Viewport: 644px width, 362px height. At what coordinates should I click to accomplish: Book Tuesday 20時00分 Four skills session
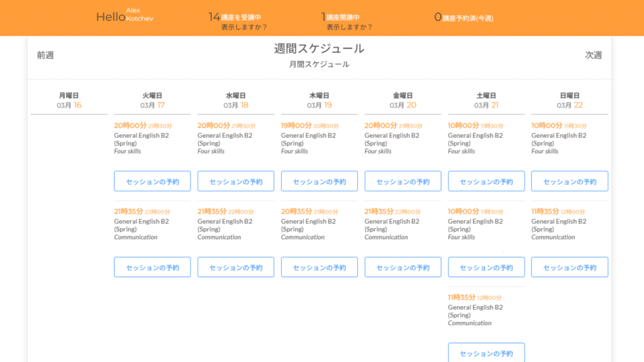[152, 181]
